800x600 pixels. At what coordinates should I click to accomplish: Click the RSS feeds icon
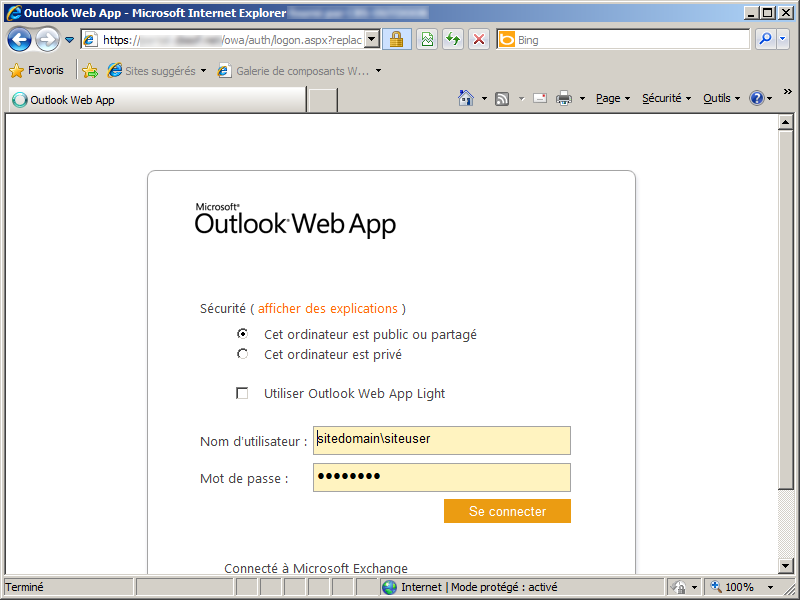point(502,98)
